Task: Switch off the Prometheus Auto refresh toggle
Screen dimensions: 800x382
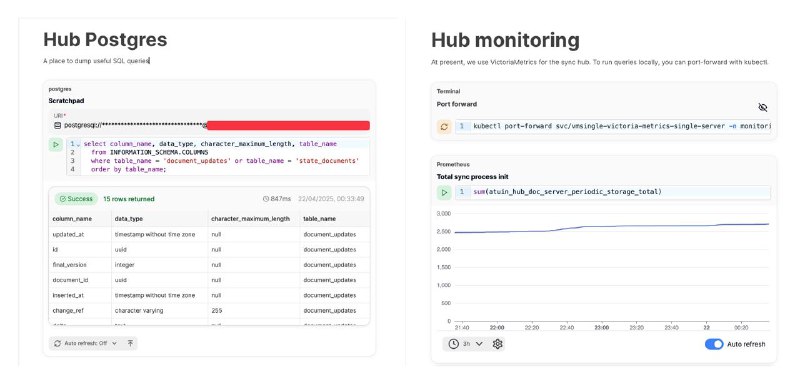Action: tap(714, 344)
